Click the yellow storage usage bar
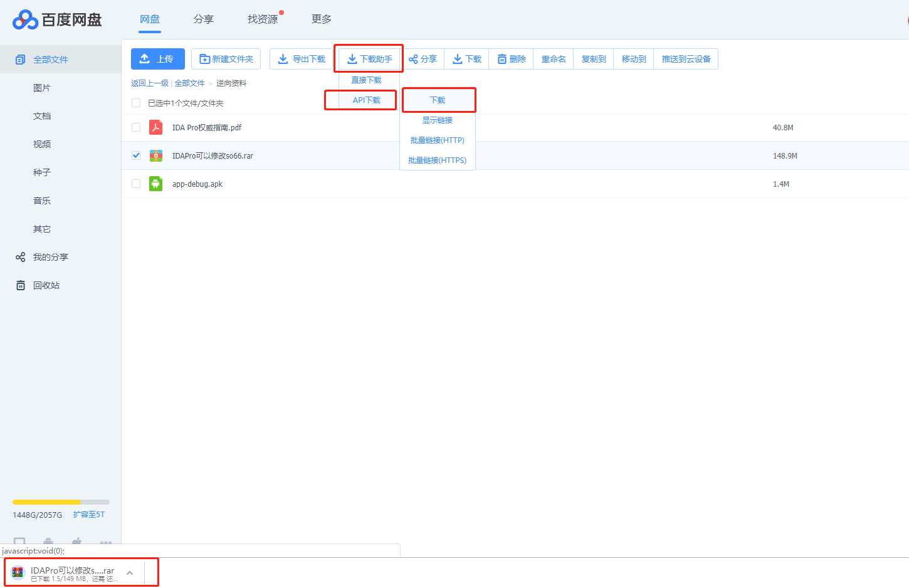 pos(46,502)
